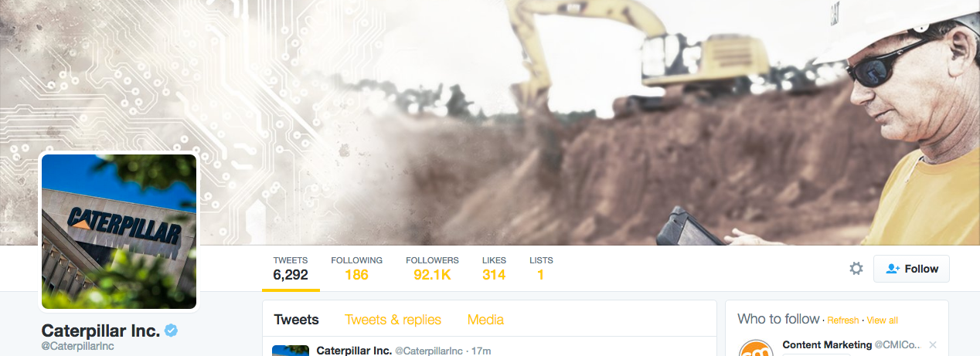980x356 pixels.
Task: Show the 92.1K Followers list
Action: click(432, 268)
